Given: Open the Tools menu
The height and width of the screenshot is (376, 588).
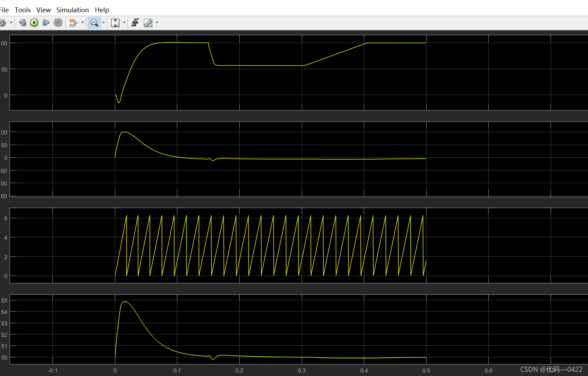Looking at the screenshot, I should point(23,10).
